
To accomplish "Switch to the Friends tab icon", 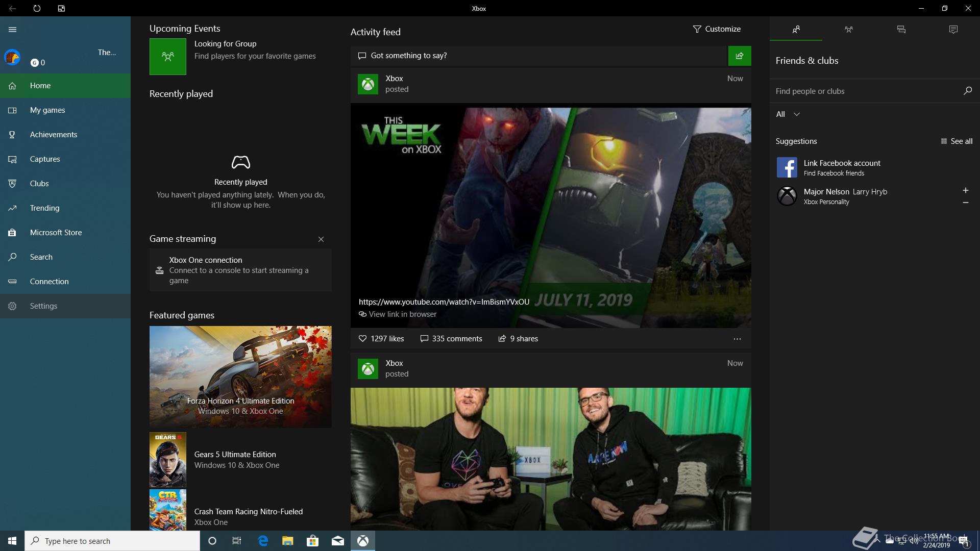I will pyautogui.click(x=796, y=30).
